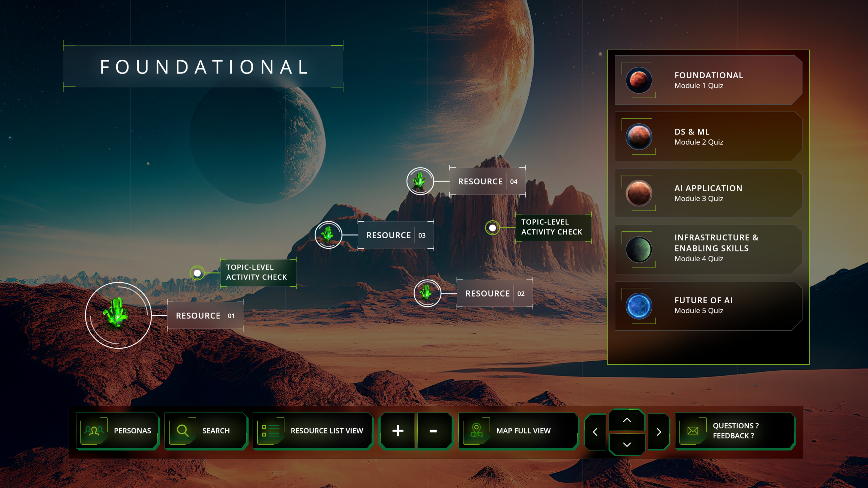868x488 pixels.
Task: Click the Search magnifier icon
Action: click(x=182, y=431)
